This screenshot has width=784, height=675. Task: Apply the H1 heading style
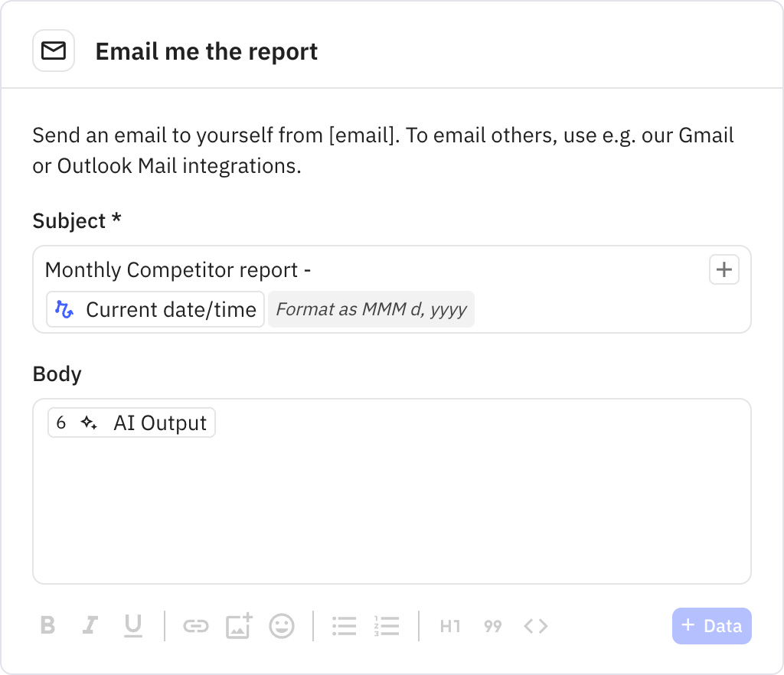click(x=449, y=626)
